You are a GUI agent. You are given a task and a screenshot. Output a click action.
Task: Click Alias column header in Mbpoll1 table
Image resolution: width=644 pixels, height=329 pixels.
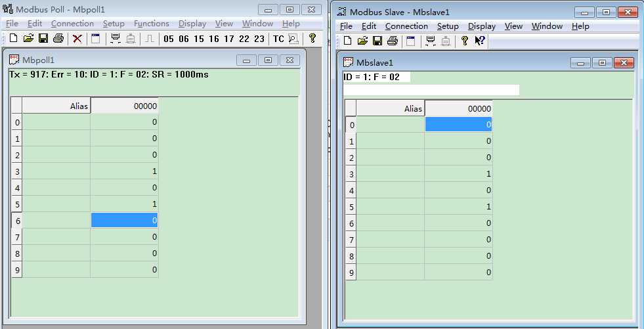point(56,106)
